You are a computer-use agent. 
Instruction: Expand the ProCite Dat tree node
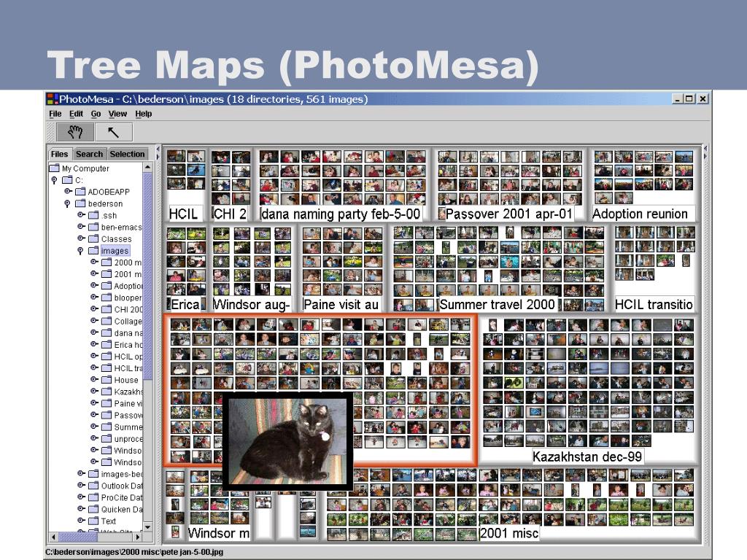[x=81, y=497]
